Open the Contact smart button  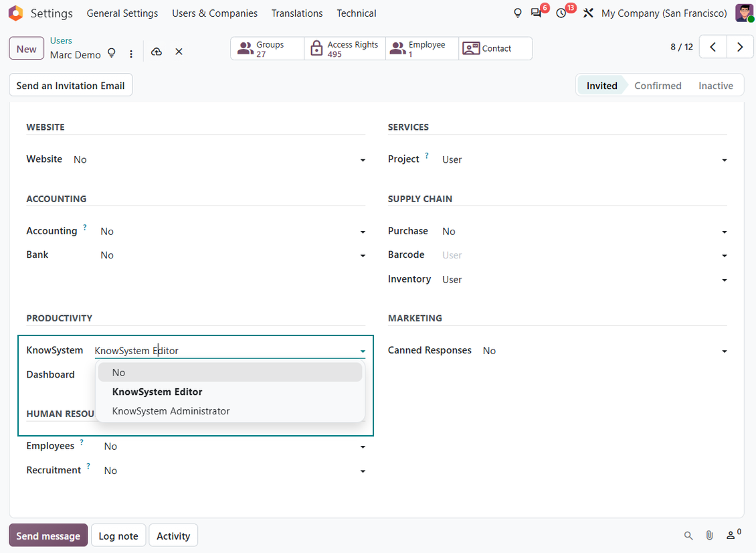click(x=495, y=48)
